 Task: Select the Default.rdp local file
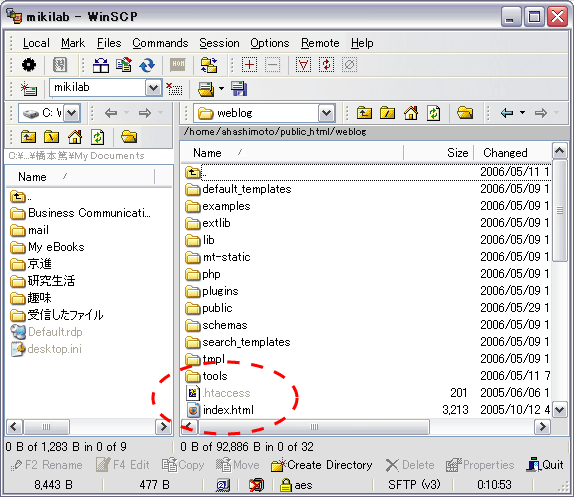click(46, 332)
